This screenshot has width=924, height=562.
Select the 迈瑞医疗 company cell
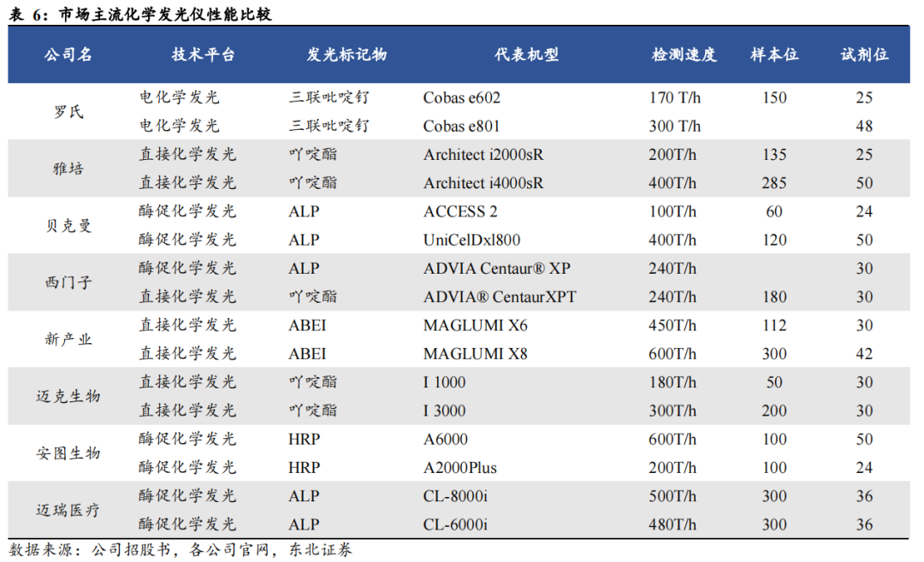68,510
